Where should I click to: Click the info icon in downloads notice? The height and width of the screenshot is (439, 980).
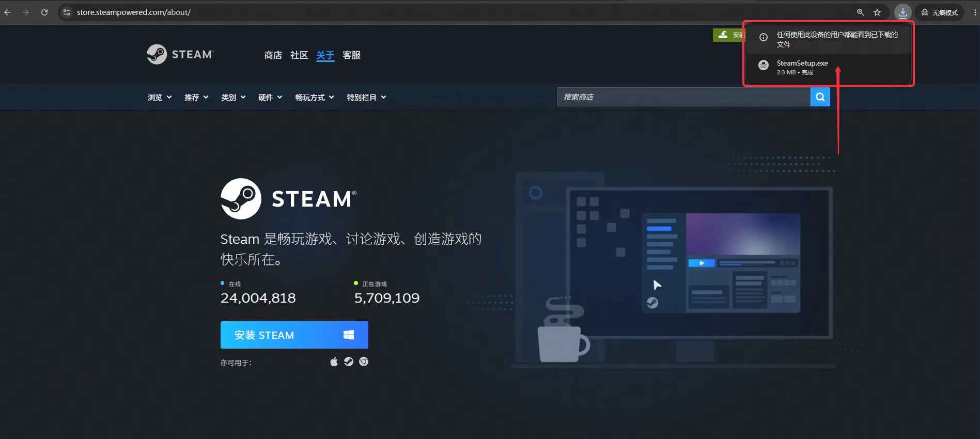(764, 37)
